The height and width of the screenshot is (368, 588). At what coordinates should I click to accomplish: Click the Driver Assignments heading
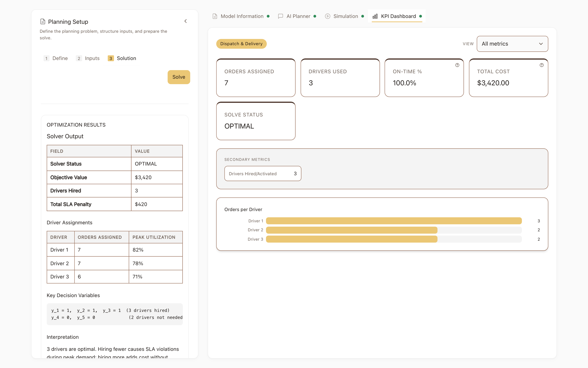coord(69,223)
